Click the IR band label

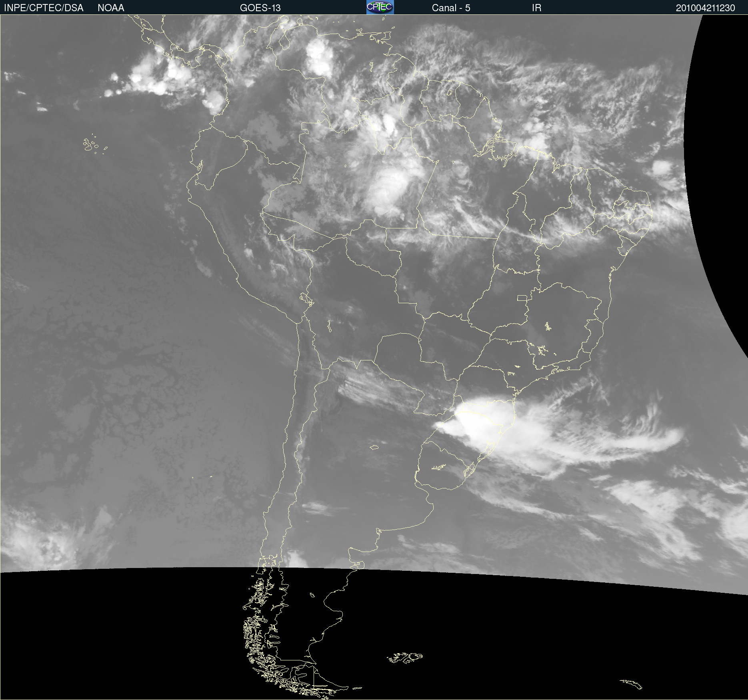pyautogui.click(x=536, y=8)
